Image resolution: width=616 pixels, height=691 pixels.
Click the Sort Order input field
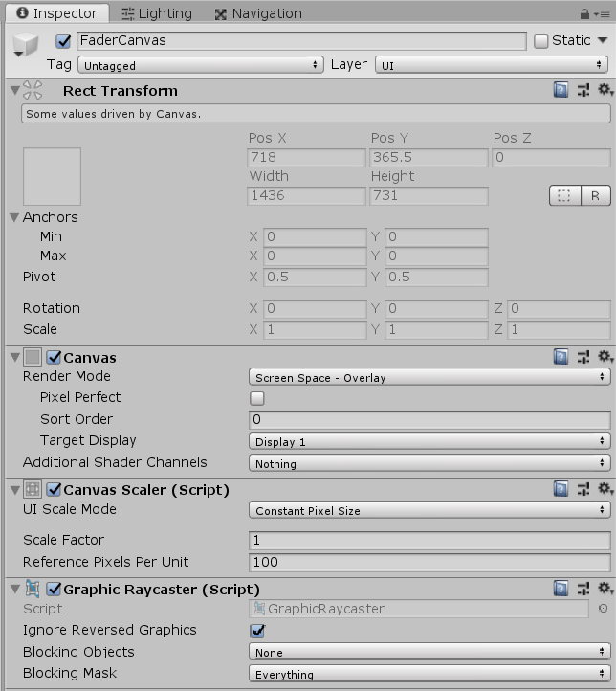[429, 419]
